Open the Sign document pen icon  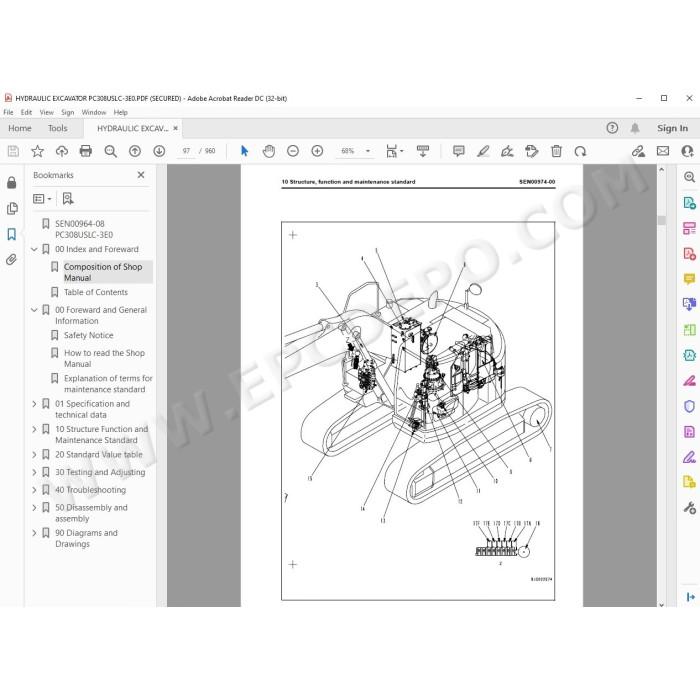point(507,151)
